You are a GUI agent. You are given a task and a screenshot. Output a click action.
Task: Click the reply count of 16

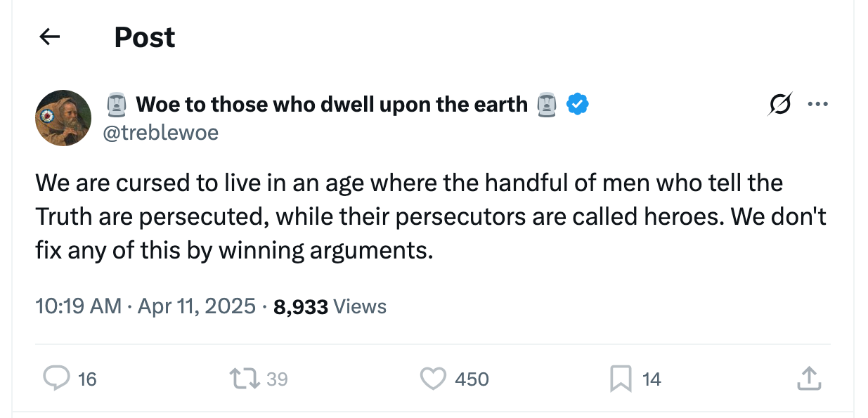tap(87, 380)
